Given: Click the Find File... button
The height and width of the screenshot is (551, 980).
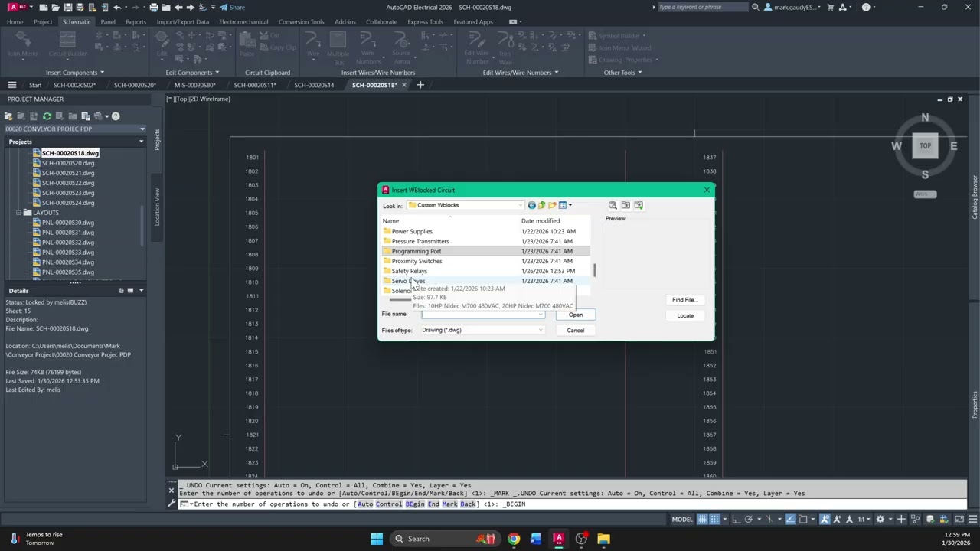Looking at the screenshot, I should pyautogui.click(x=684, y=300).
